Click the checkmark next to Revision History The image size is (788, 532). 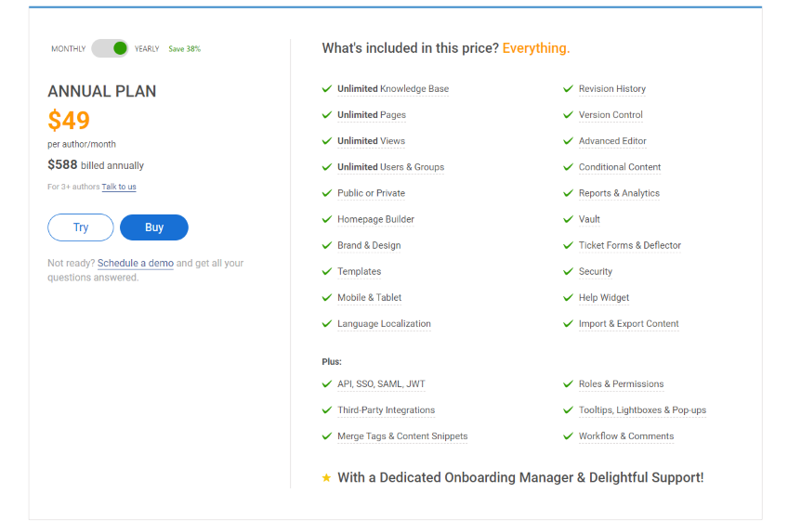point(569,89)
